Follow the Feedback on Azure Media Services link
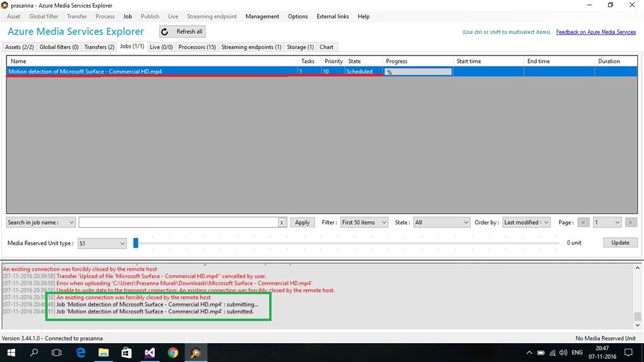644x362 pixels. click(x=596, y=32)
